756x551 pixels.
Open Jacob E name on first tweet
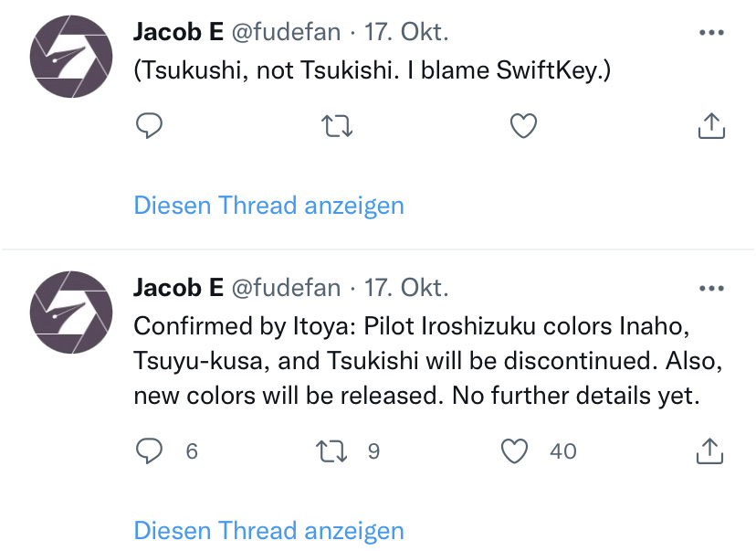pyautogui.click(x=178, y=32)
